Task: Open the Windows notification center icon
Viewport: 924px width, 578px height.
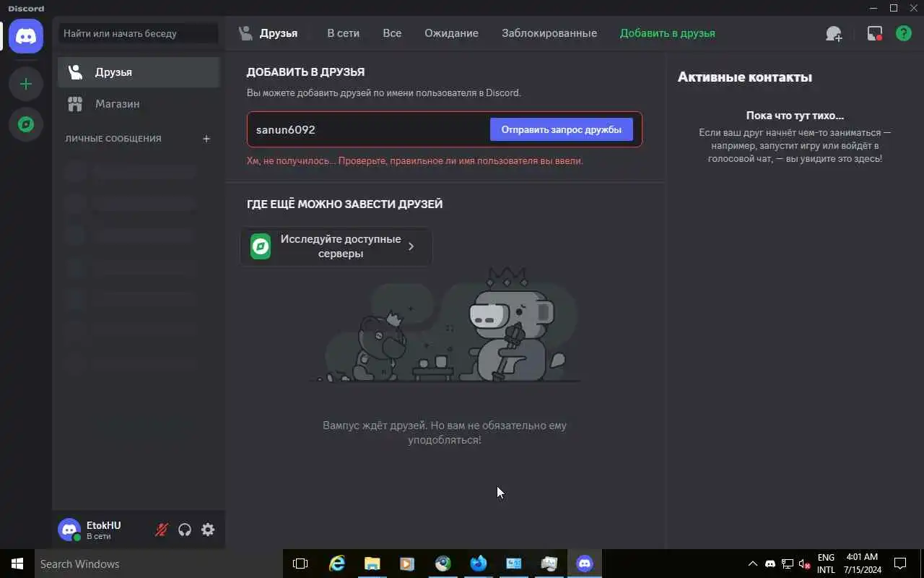Action: [x=900, y=564]
